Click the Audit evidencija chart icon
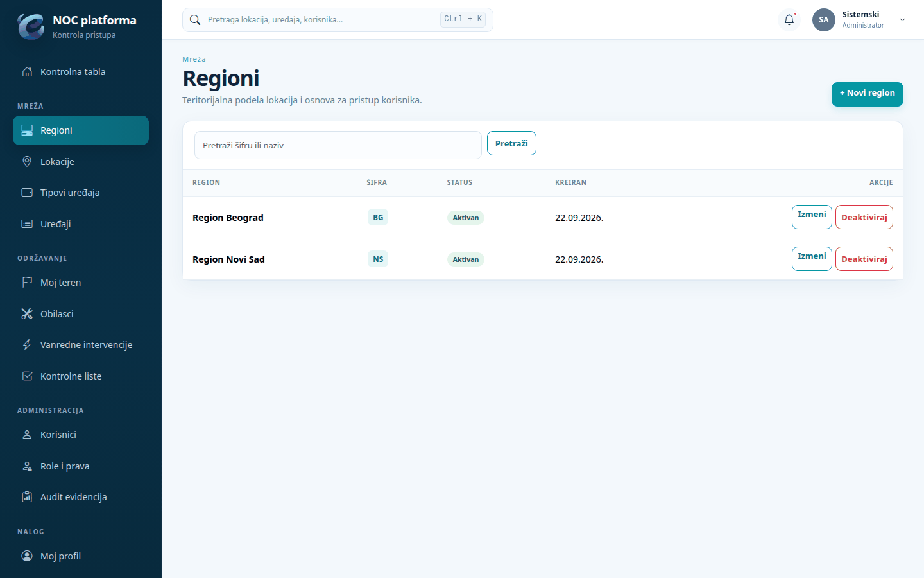 [27, 497]
